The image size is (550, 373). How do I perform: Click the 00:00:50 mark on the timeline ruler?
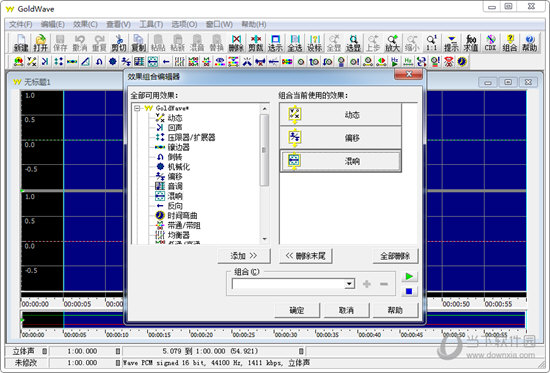[456, 304]
